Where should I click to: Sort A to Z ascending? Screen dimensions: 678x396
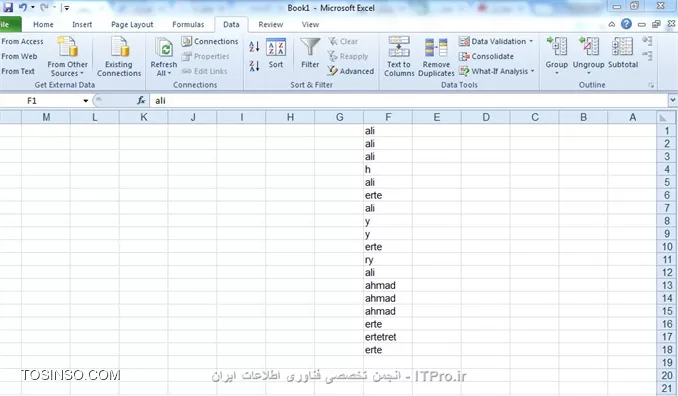point(254,46)
